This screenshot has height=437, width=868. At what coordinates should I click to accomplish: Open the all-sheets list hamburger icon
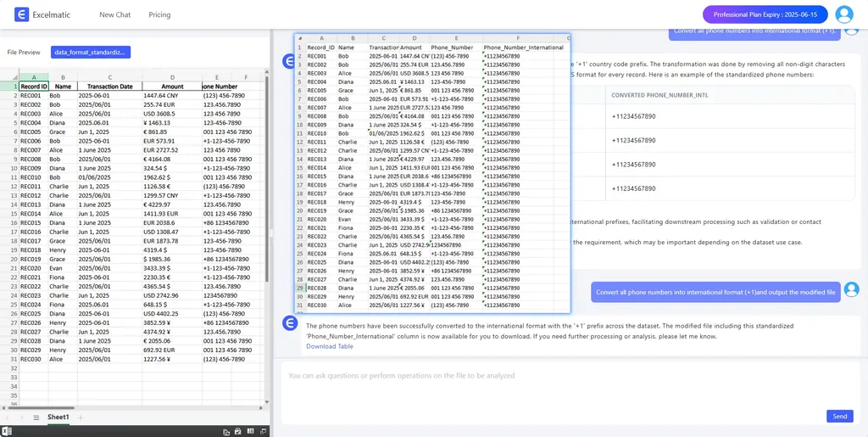(x=36, y=417)
